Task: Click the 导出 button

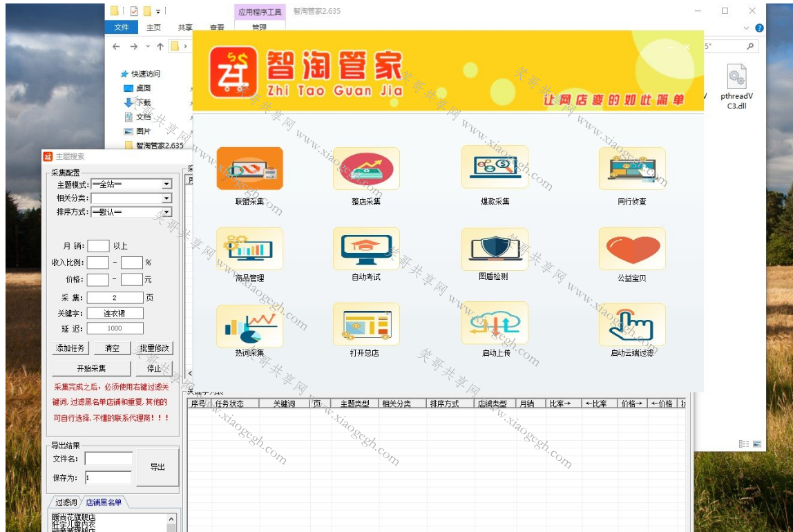Action: 157,467
